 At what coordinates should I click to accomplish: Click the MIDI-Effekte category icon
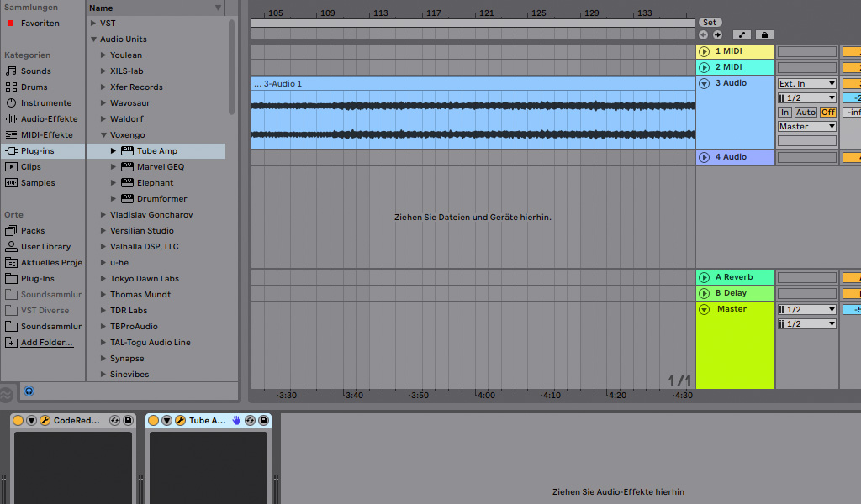(x=11, y=134)
